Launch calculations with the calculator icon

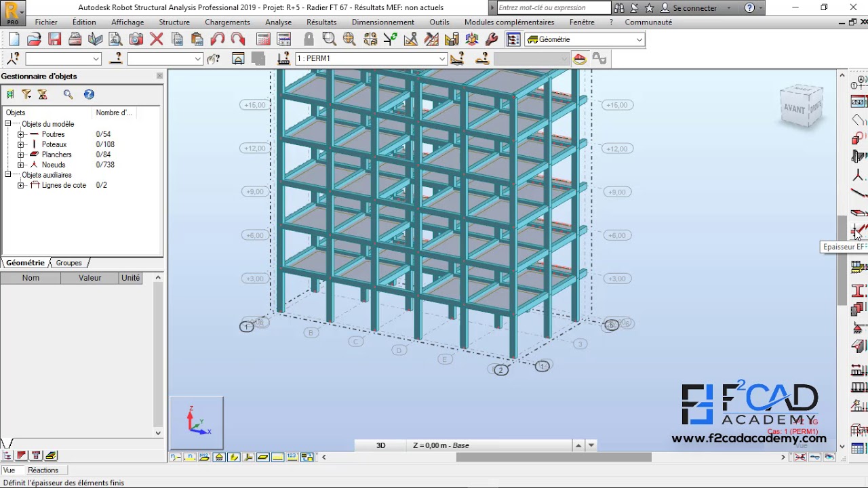tap(264, 39)
